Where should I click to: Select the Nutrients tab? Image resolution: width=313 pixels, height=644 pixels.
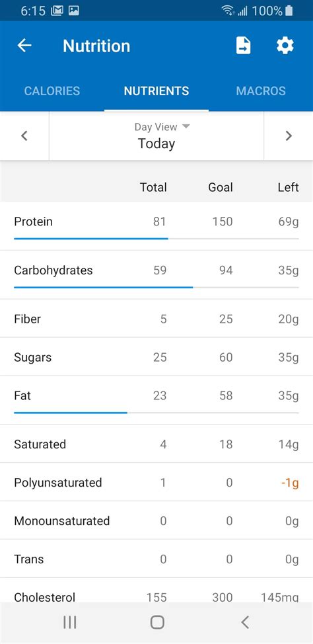pyautogui.click(x=156, y=91)
